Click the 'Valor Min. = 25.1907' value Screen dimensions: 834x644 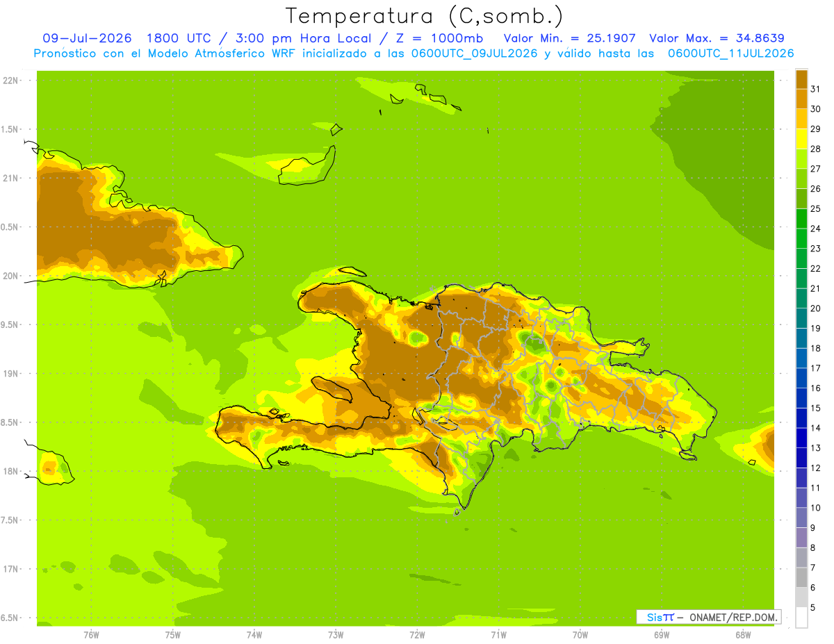tap(569, 38)
